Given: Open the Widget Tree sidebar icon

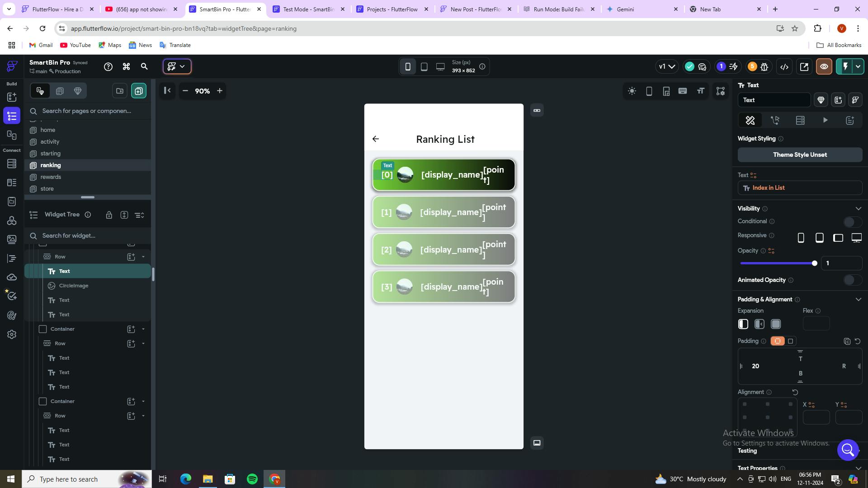Looking at the screenshot, I should (x=12, y=116).
